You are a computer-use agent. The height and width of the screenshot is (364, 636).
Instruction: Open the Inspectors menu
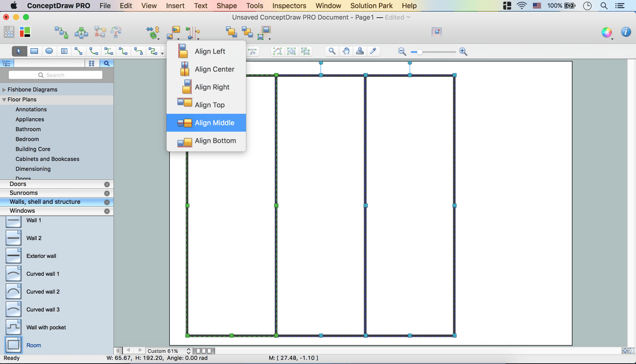(289, 6)
